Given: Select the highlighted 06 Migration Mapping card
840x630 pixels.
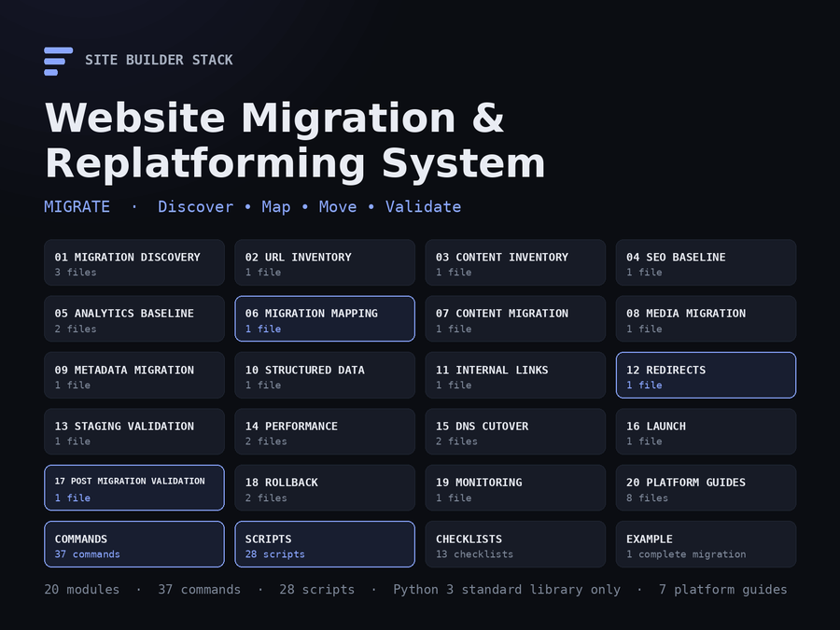Looking at the screenshot, I should (325, 319).
